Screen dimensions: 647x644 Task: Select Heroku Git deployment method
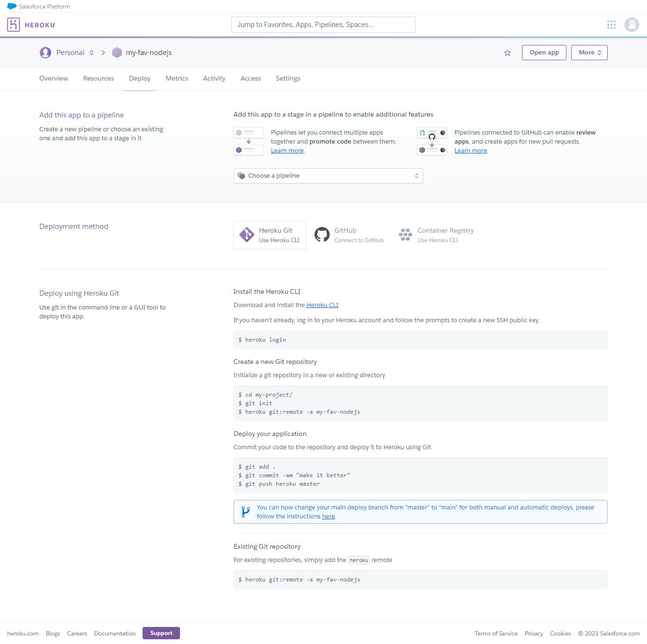tap(270, 235)
